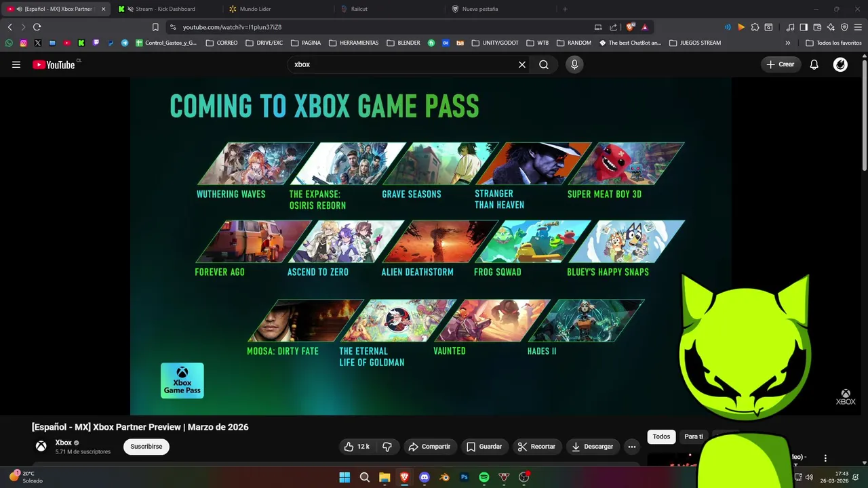Expand the JUEGOS STREAM bookmarks folder
Viewport: 868px width, 488px height.
tap(695, 43)
